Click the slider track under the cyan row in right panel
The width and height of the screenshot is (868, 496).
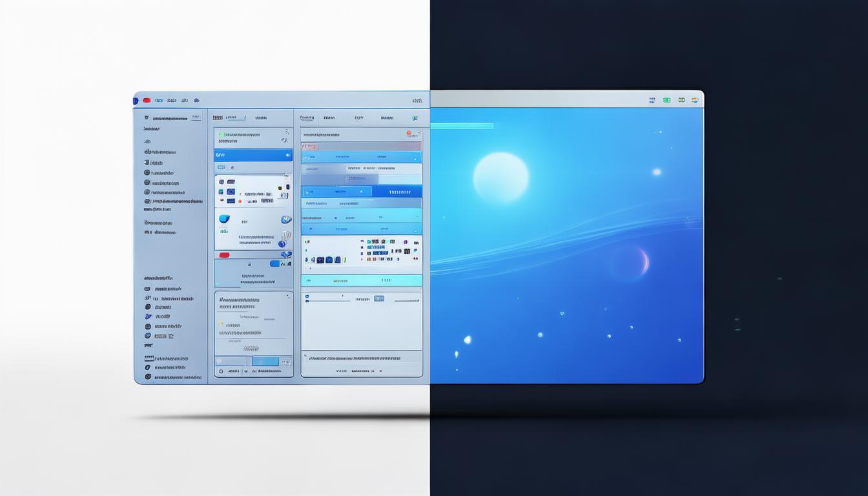(328, 300)
